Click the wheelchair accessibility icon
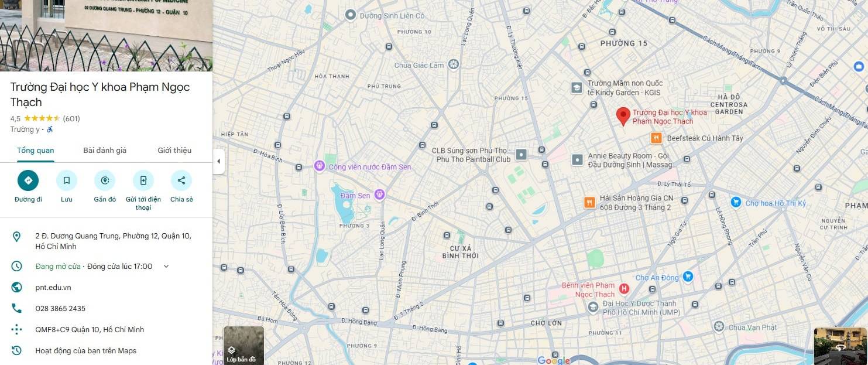Viewport: 868px width, 365px height. pos(50,129)
